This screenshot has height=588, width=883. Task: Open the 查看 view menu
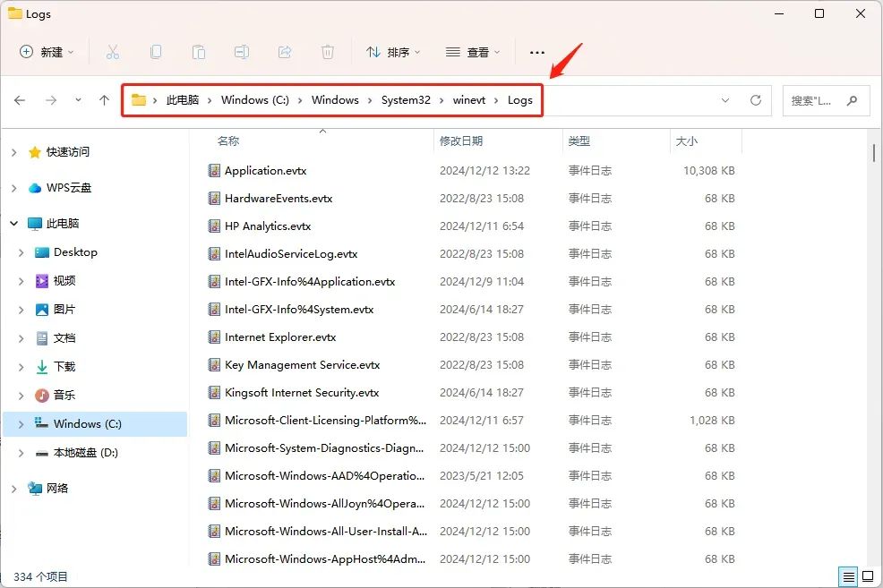coord(473,52)
